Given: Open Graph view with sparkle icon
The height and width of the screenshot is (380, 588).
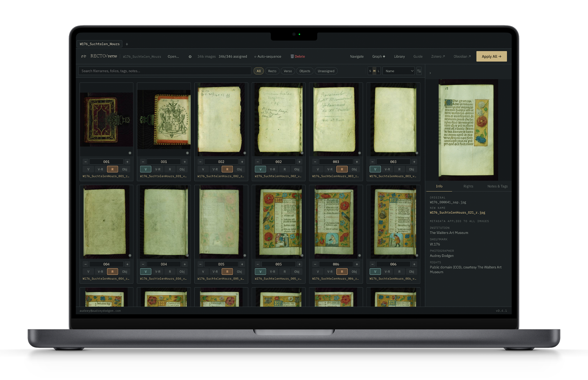Looking at the screenshot, I should 379,57.
